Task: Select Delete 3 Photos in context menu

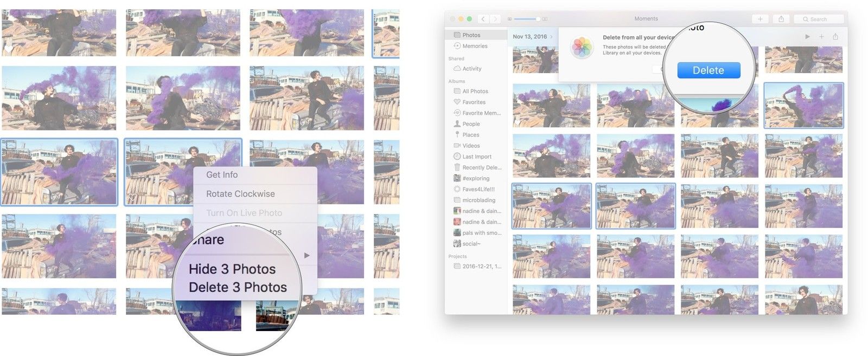Action: pyautogui.click(x=238, y=287)
